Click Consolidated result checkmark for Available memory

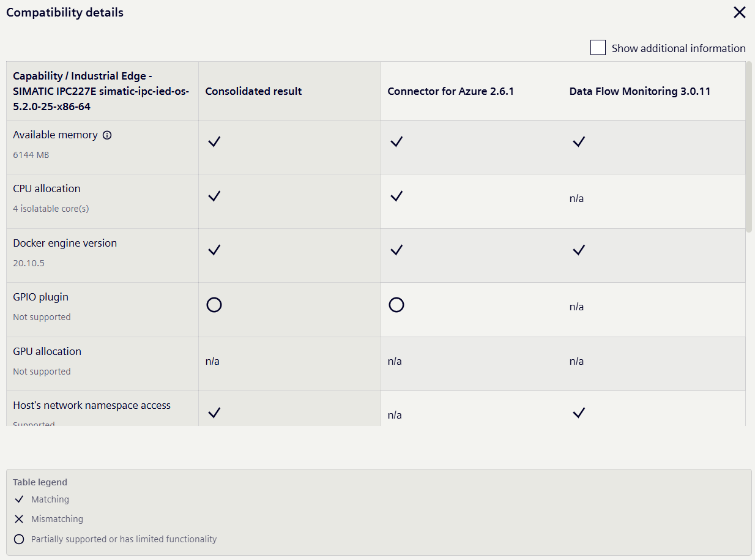point(214,141)
